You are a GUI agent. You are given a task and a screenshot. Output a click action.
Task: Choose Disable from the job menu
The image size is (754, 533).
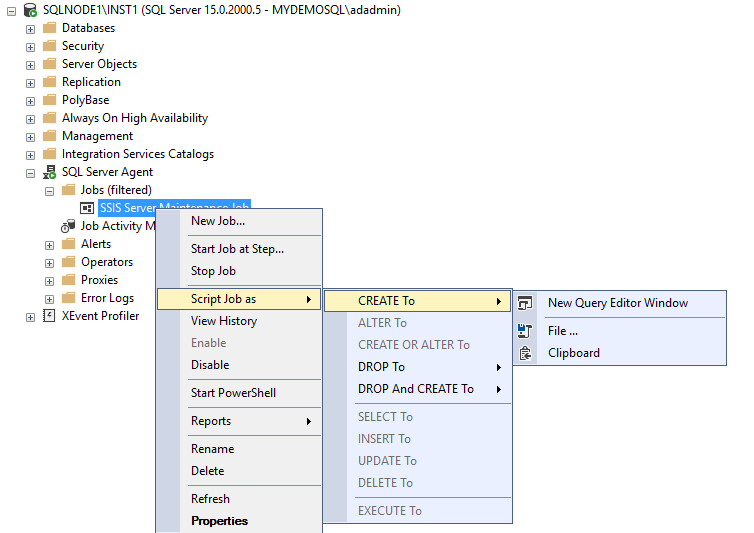[x=239, y=365]
